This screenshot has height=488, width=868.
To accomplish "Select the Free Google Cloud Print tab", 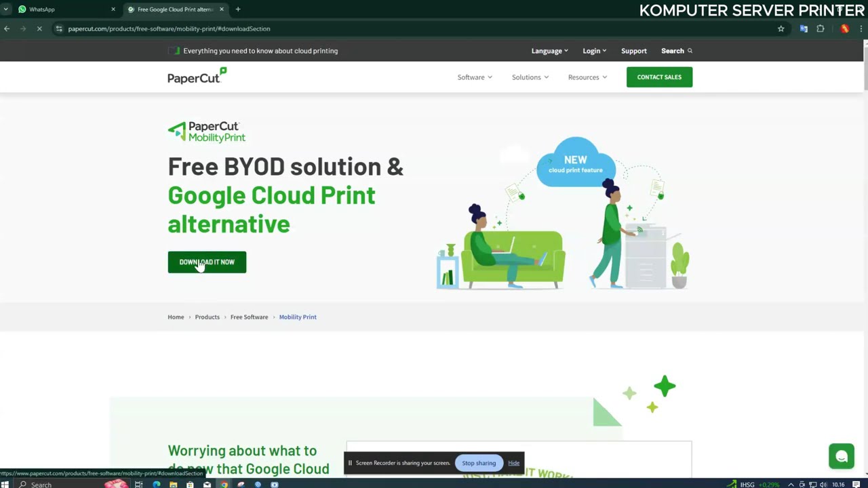I will [x=175, y=9].
